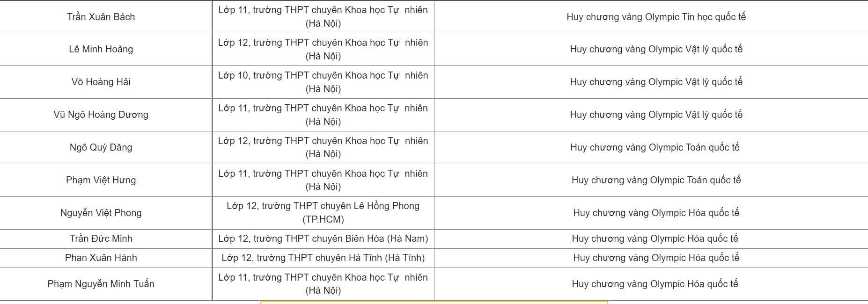Select Võ Hoàng Hải's Olympic Vật lý award

(655, 82)
